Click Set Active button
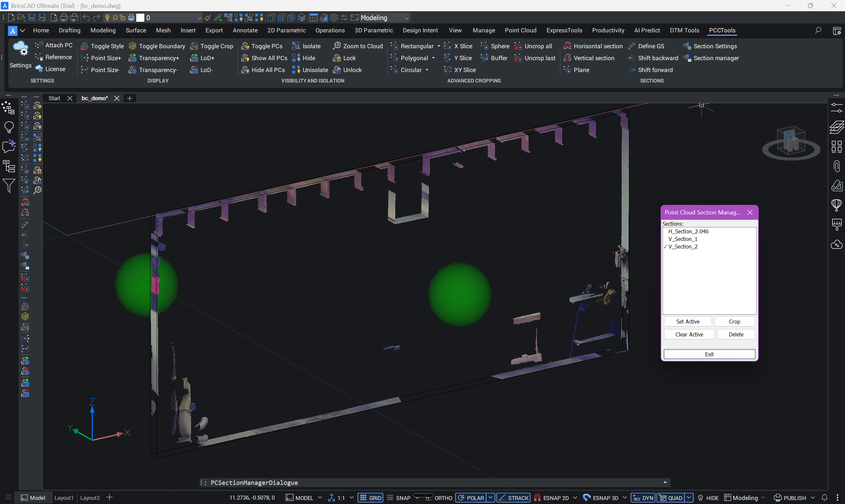The height and width of the screenshot is (504, 845). pyautogui.click(x=687, y=321)
